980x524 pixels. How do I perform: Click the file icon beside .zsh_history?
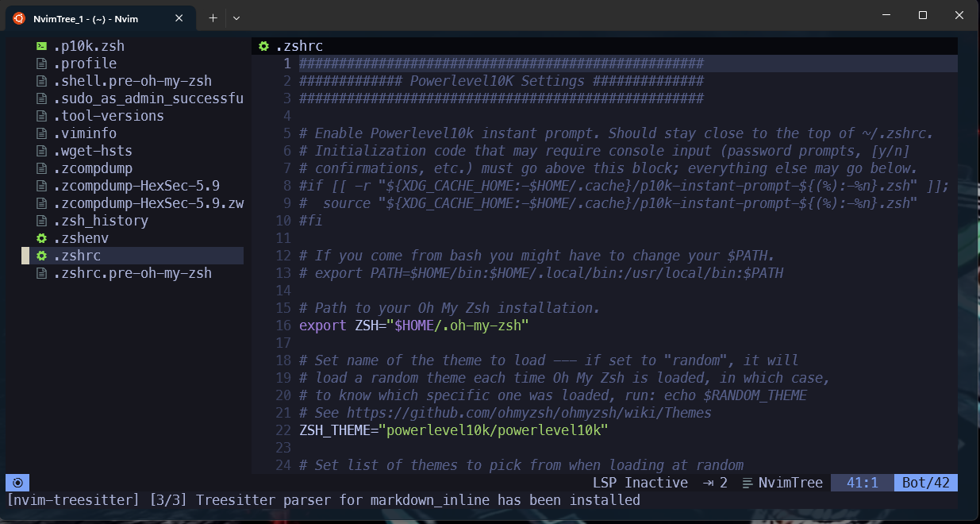pos(41,221)
